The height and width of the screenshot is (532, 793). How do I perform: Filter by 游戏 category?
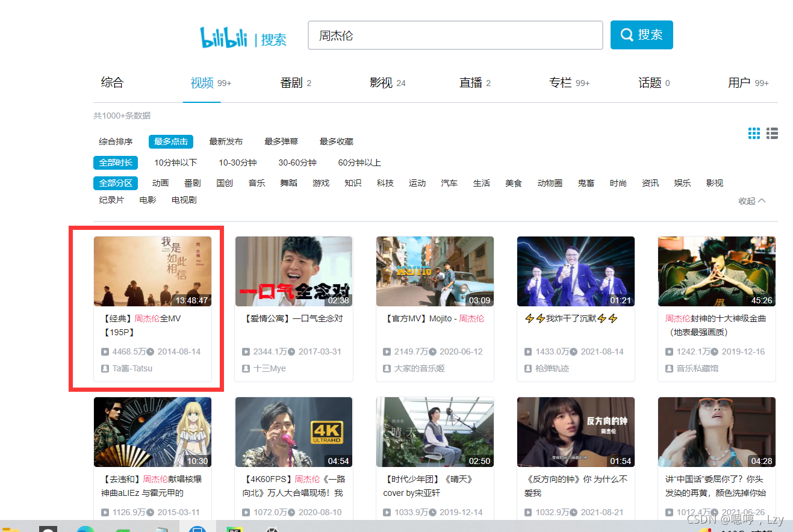pyautogui.click(x=321, y=183)
